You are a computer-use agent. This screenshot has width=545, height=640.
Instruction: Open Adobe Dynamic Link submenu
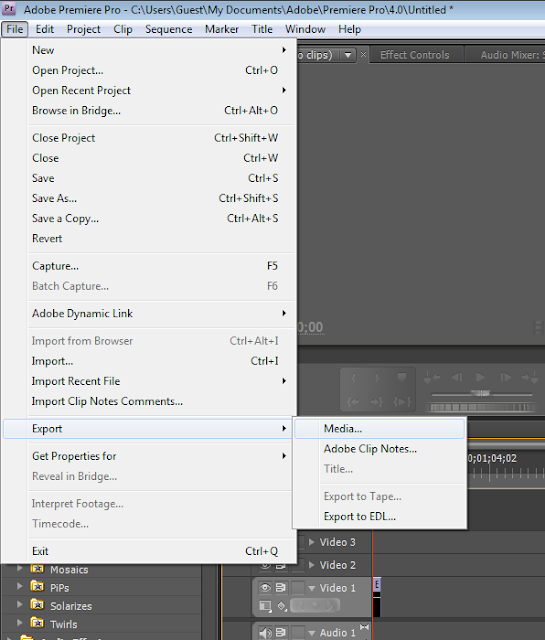tap(149, 313)
